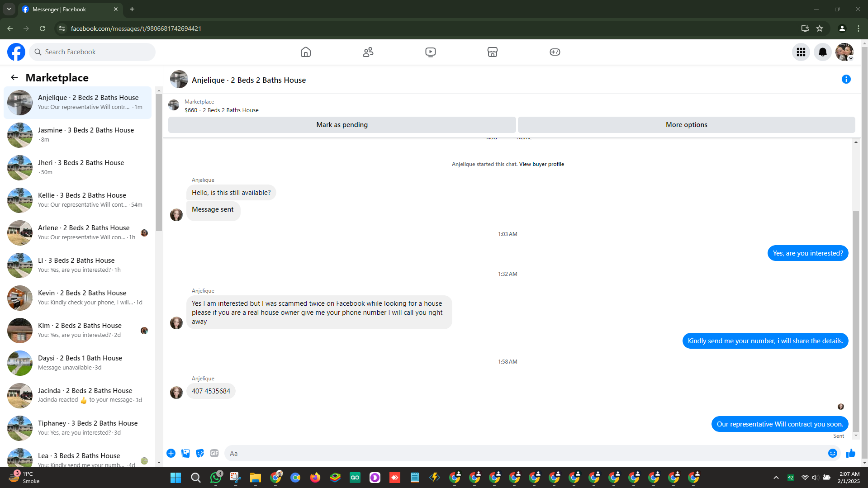Open Marketplace storefront icon
Viewport: 868px width, 488px height.
(x=493, y=52)
